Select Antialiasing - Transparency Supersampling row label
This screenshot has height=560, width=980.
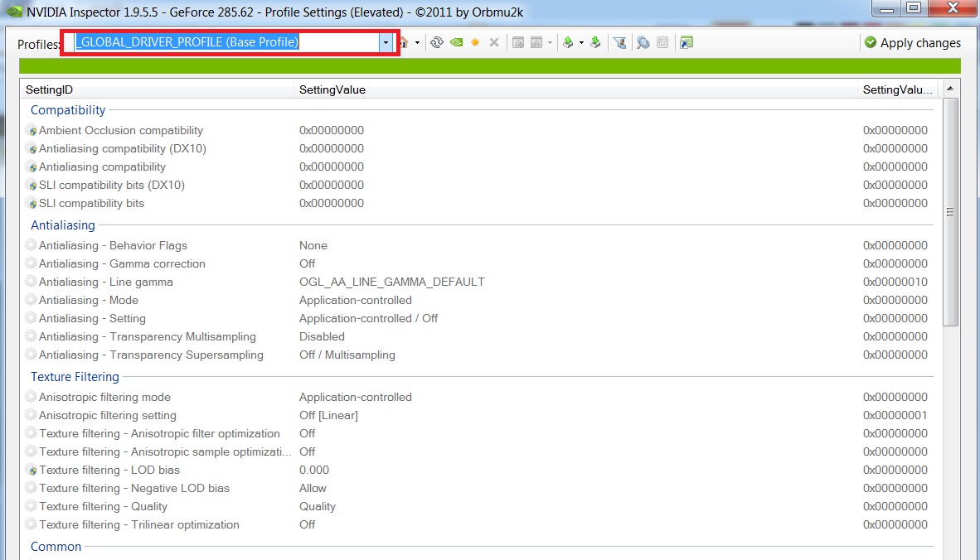tap(151, 355)
